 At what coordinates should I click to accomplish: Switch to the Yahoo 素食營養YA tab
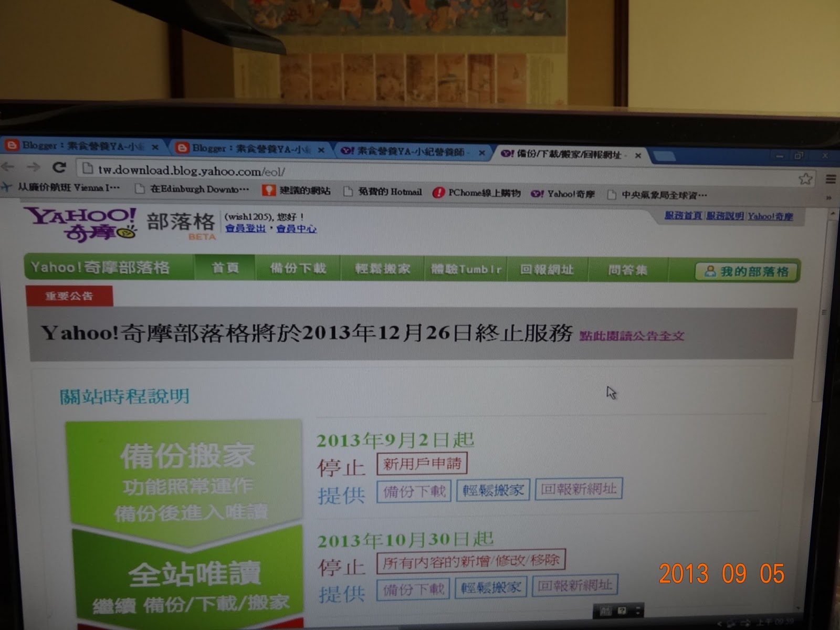coord(412,152)
